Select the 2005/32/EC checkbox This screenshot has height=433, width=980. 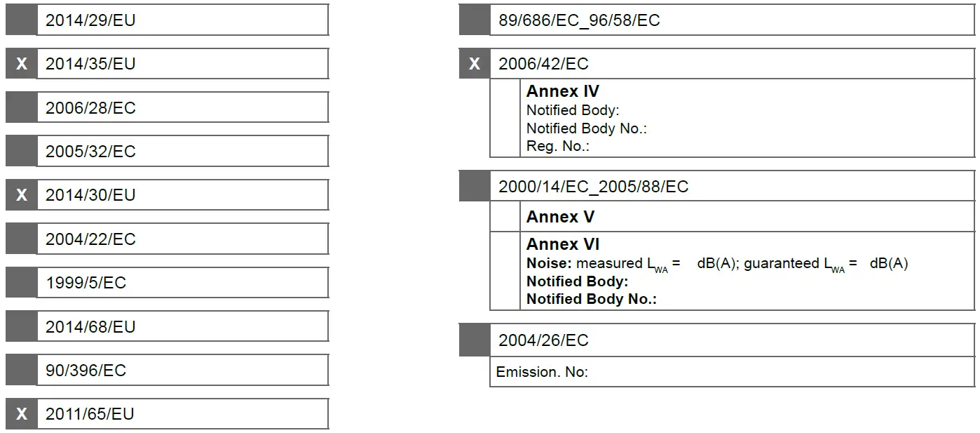click(21, 151)
